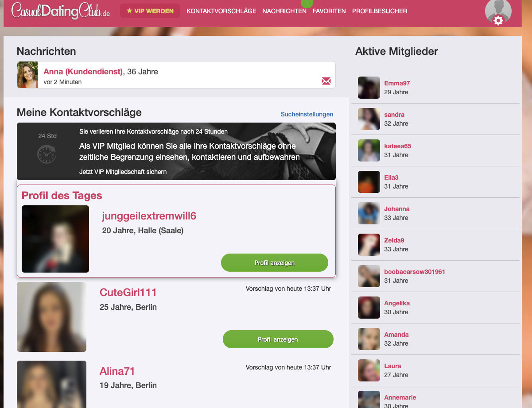The image size is (532, 408).
Task: Click '20 Jahre, Halle (Saale)' text
Action: click(x=143, y=231)
